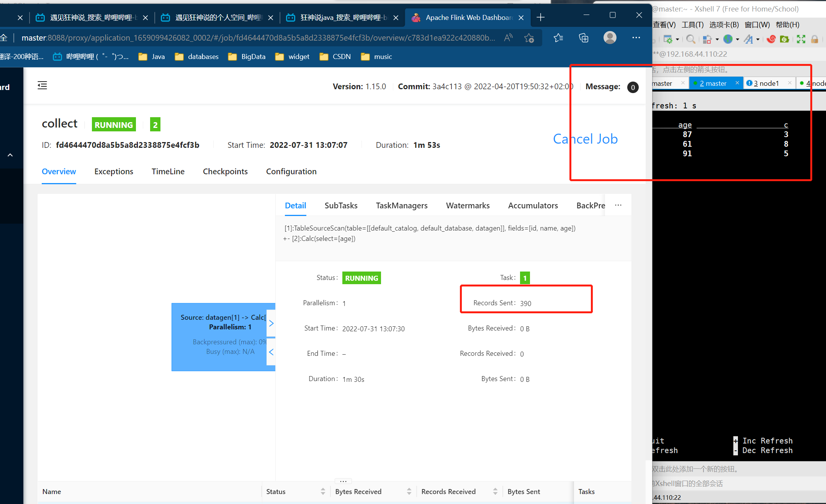The height and width of the screenshot is (504, 826).
Task: Open the read aloud icon in address bar
Action: 508,38
